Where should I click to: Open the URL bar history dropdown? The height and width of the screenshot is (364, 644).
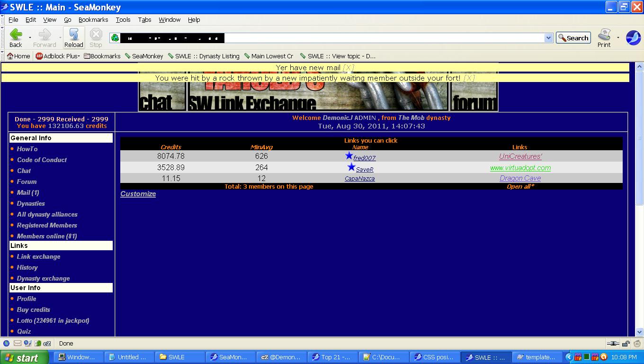(548, 38)
